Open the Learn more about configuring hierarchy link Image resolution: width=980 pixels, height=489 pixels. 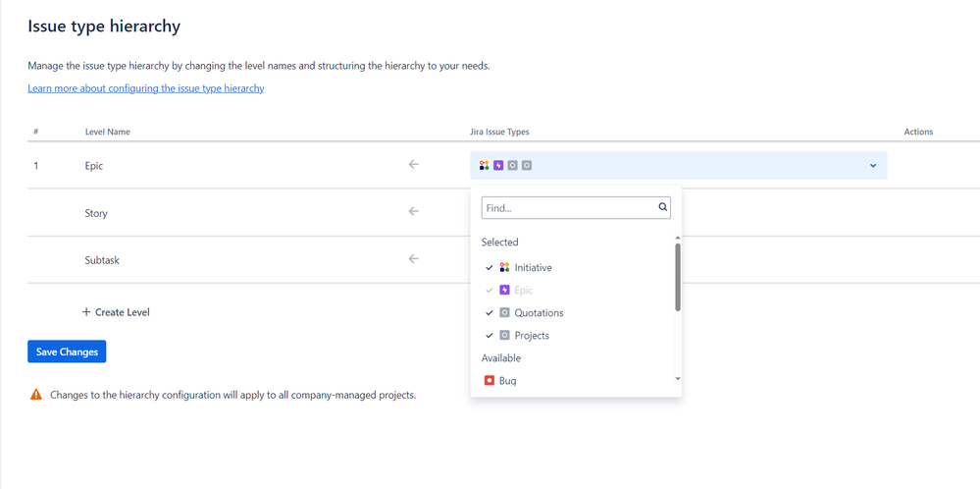point(146,88)
